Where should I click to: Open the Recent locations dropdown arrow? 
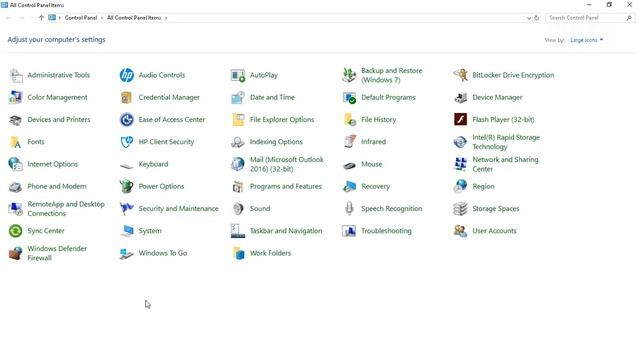click(31, 18)
